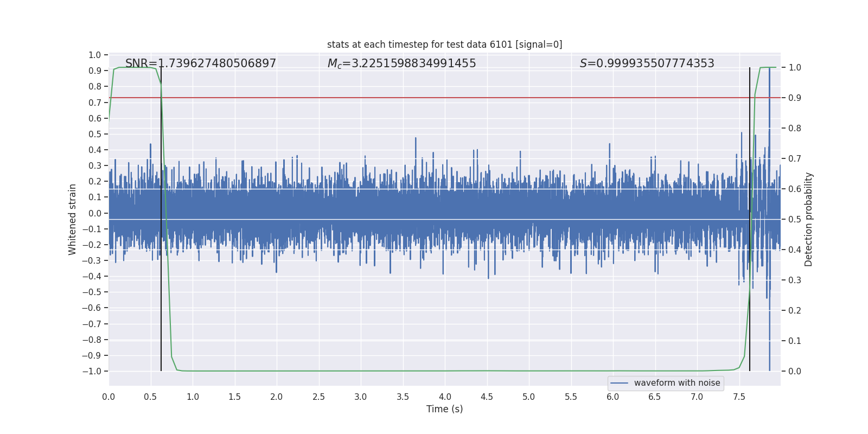
Task: Click the x-axis tick label 4.0
Action: 445,397
